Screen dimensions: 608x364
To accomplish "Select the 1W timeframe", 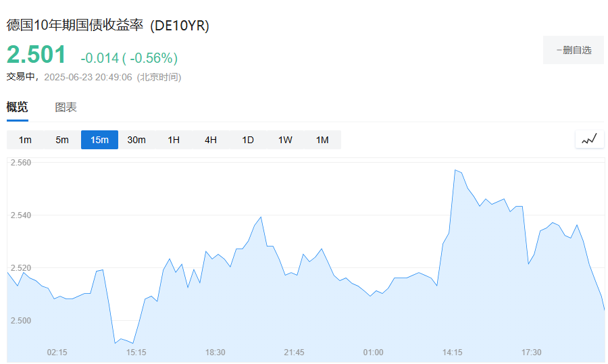I will pyautogui.click(x=285, y=140).
